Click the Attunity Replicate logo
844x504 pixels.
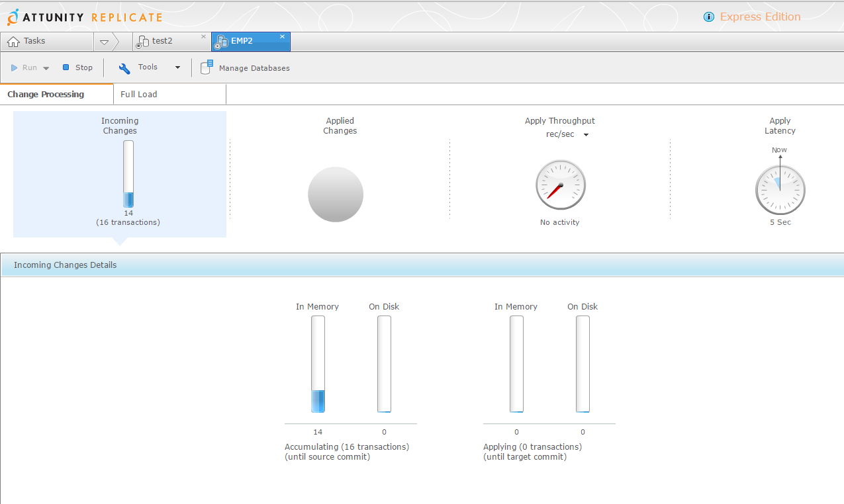point(84,17)
